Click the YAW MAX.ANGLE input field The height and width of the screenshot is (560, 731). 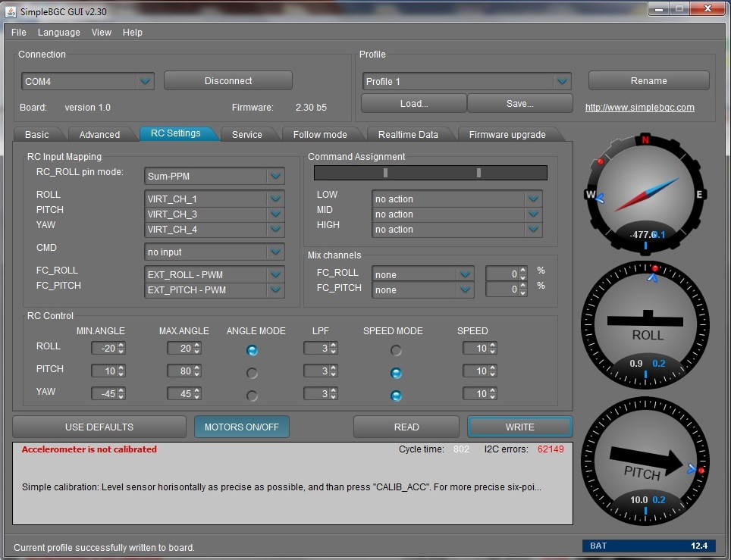[x=180, y=394]
